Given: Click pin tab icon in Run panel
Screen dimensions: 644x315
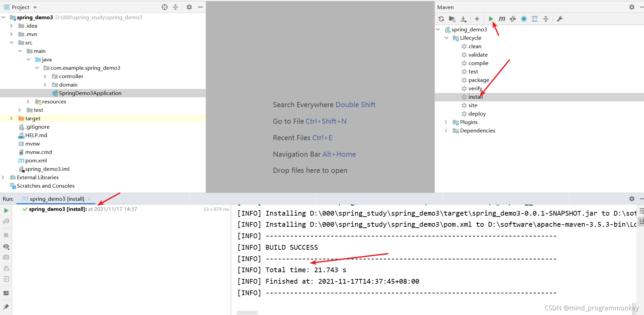Looking at the screenshot, I should tap(6, 307).
